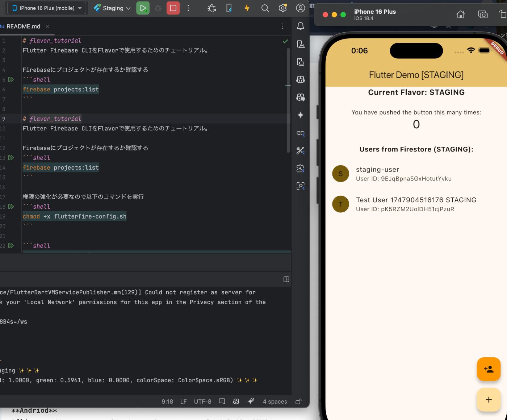Run shell block at line 5
The width and height of the screenshot is (507, 420).
coord(11,79)
